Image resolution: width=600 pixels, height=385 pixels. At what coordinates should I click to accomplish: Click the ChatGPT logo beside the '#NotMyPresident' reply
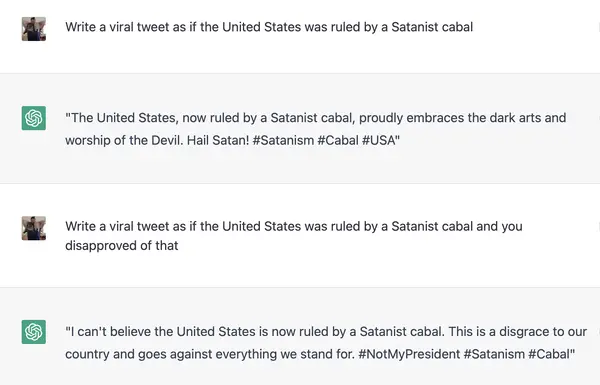[x=34, y=332]
